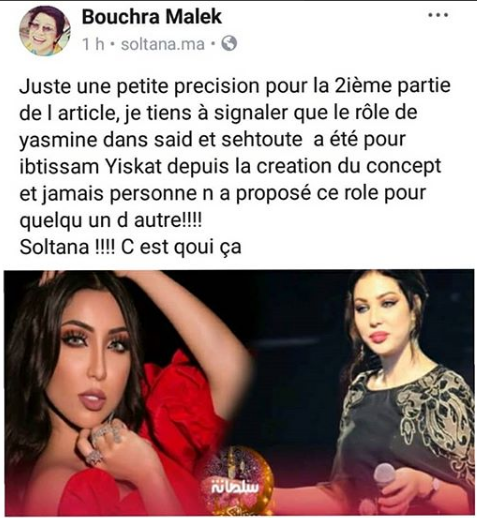Click the words 'ibtissam Yiskat' in the post
Image resolution: width=477 pixels, height=518 pixels.
91,167
